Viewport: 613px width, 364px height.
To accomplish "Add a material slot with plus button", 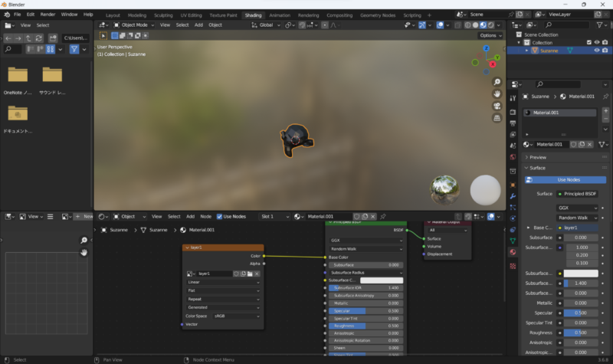I will click(605, 111).
